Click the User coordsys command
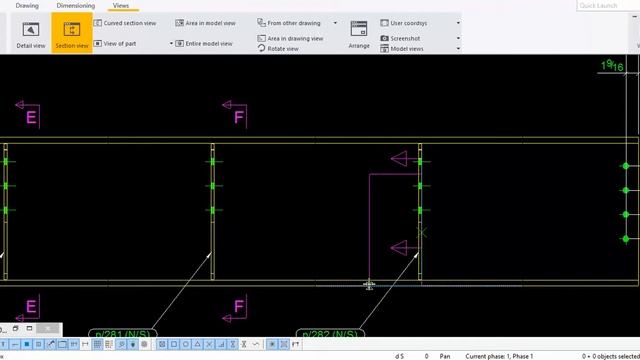The image size is (640, 360). tap(404, 23)
